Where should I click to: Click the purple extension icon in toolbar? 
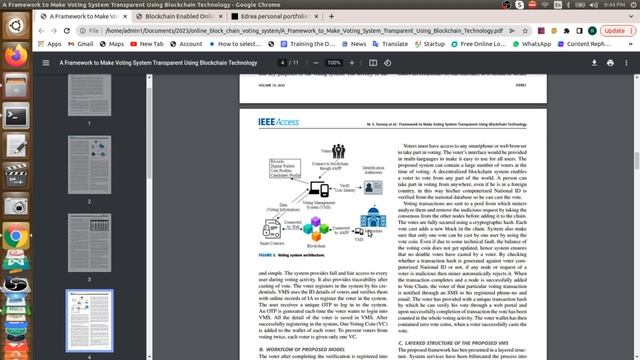point(541,31)
